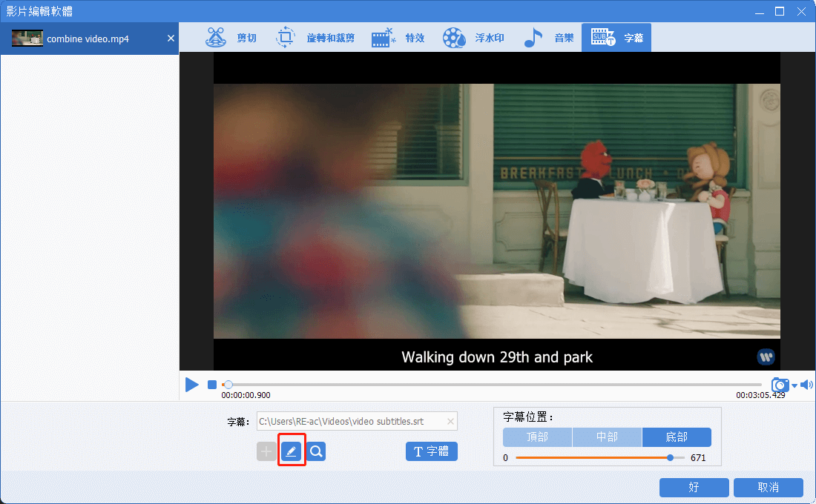Viewport: 816px width, 504px height.
Task: Click the 00:00:00.900 current time text
Action: [246, 395]
